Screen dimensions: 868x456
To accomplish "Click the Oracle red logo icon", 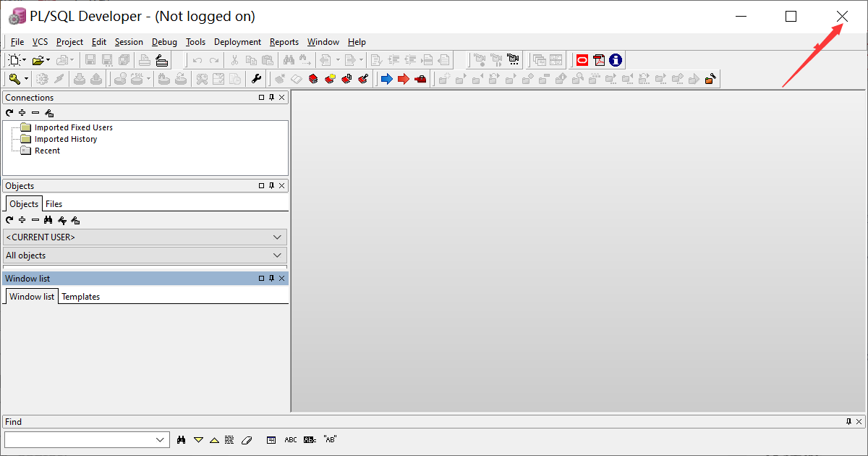I will point(582,60).
